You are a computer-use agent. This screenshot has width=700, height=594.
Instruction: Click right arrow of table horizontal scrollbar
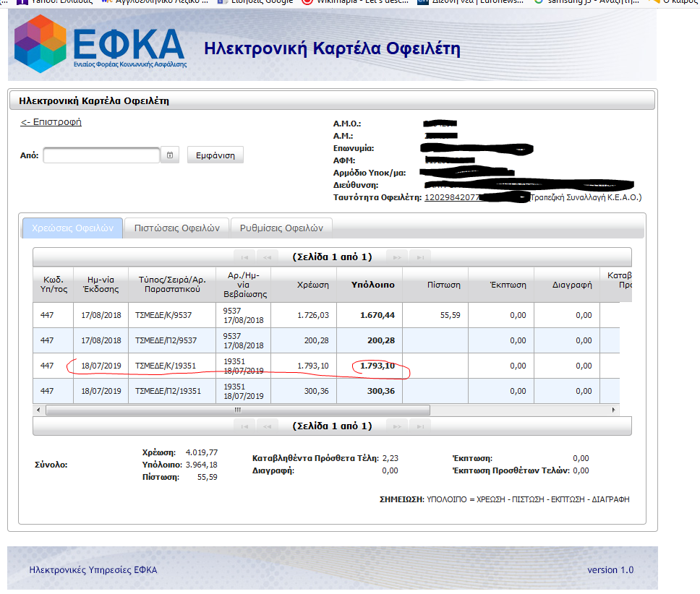coord(614,410)
